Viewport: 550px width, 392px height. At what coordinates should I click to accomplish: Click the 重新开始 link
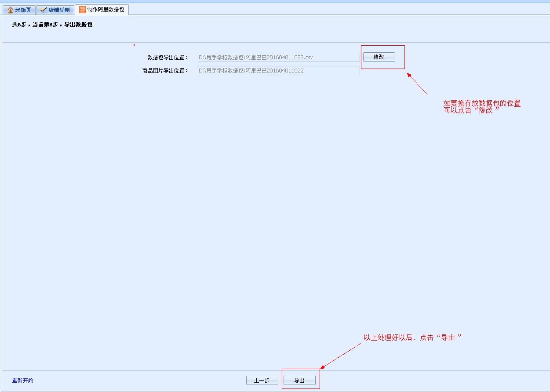click(22, 380)
